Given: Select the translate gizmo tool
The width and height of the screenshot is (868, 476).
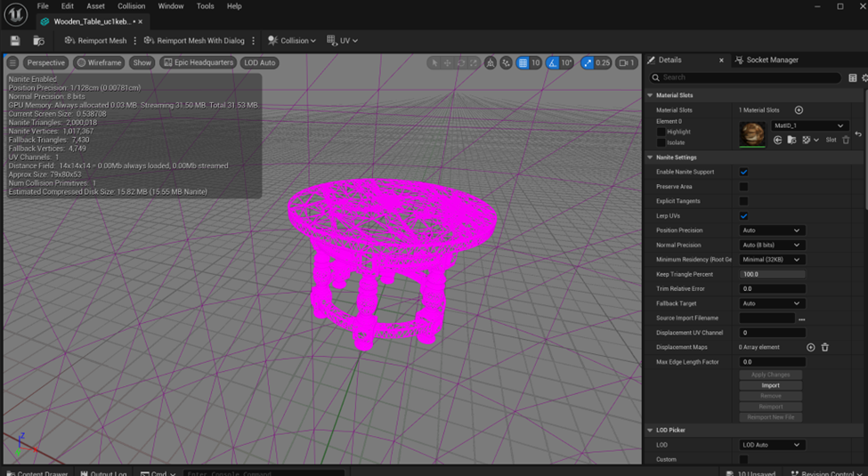Looking at the screenshot, I should [447, 63].
